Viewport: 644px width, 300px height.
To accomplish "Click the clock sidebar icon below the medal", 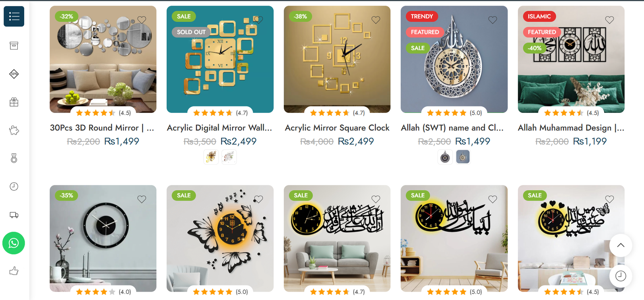I will click(x=14, y=186).
